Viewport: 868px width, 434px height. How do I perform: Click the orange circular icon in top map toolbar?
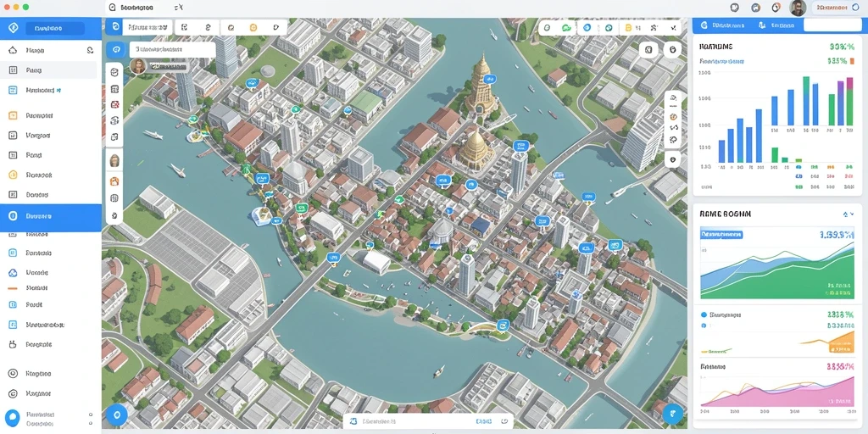[253, 27]
